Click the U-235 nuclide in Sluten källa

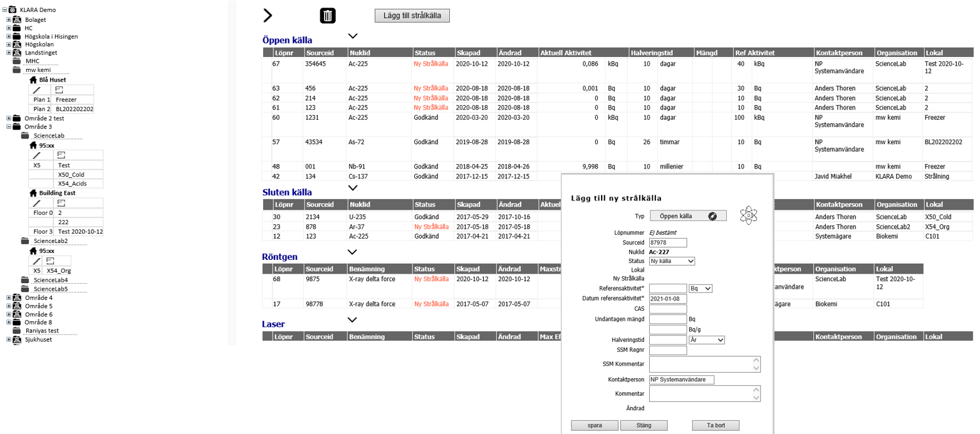357,217
